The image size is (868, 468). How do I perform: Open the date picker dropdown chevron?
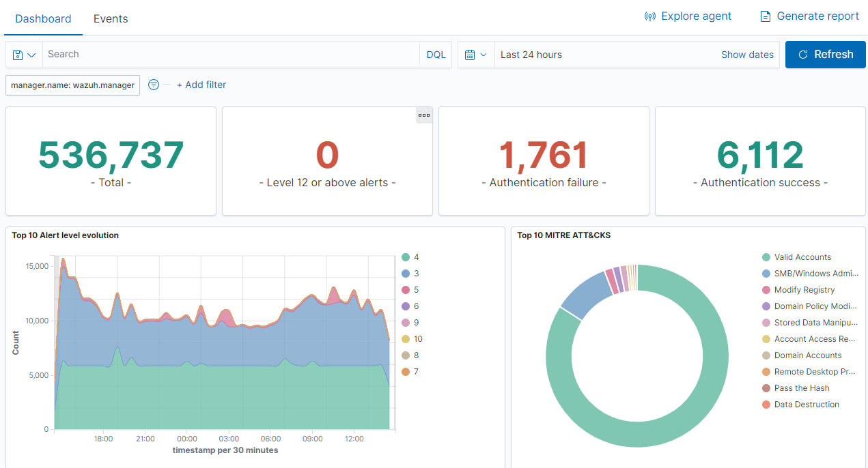483,54
